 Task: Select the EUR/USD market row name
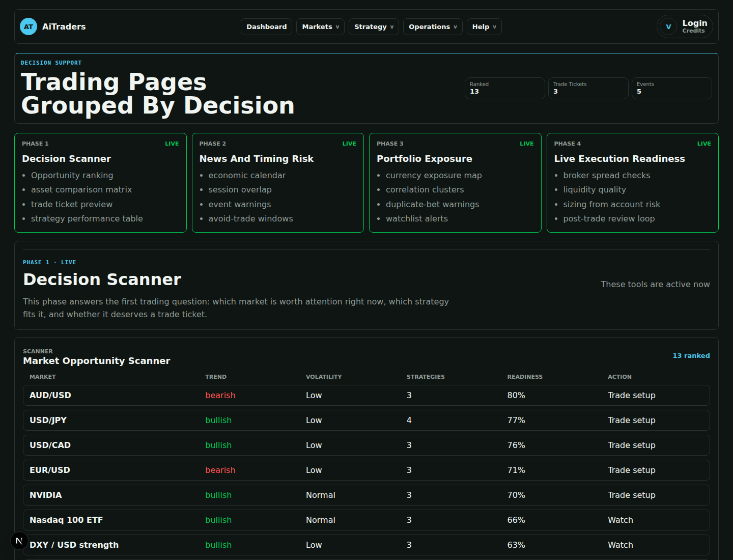tap(50, 470)
